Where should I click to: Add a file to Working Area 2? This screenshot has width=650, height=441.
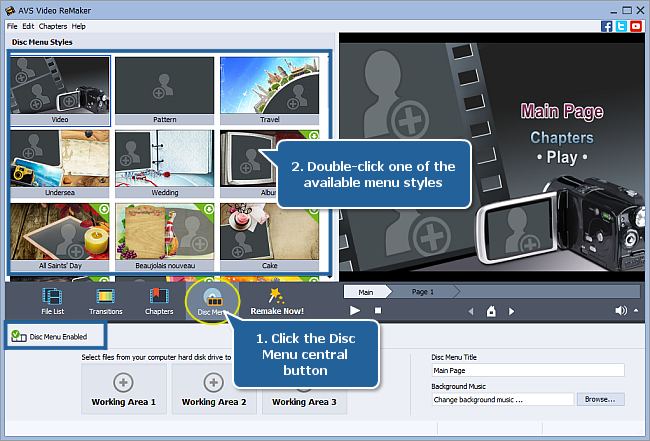tap(214, 389)
